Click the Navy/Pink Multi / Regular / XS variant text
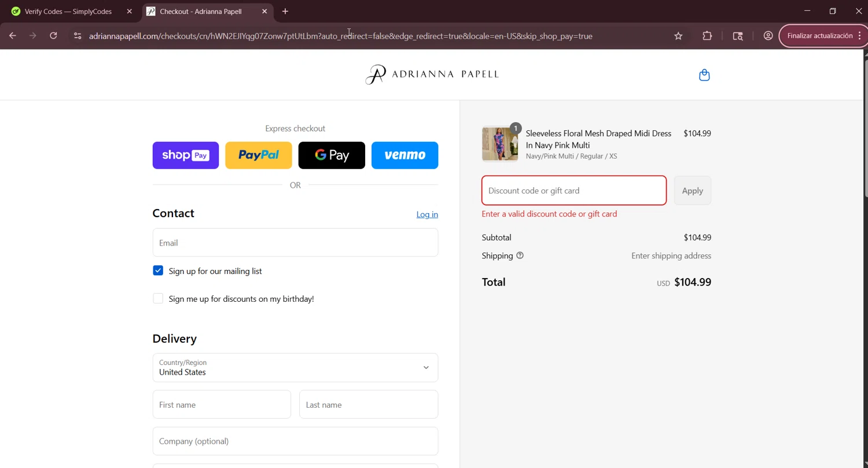The height and width of the screenshot is (468, 868). 571,156
